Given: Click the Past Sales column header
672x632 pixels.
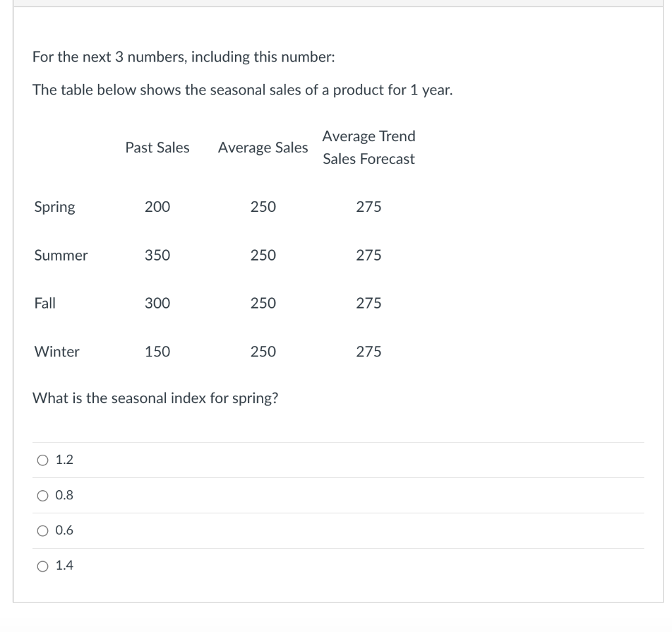Looking at the screenshot, I should click(157, 148).
